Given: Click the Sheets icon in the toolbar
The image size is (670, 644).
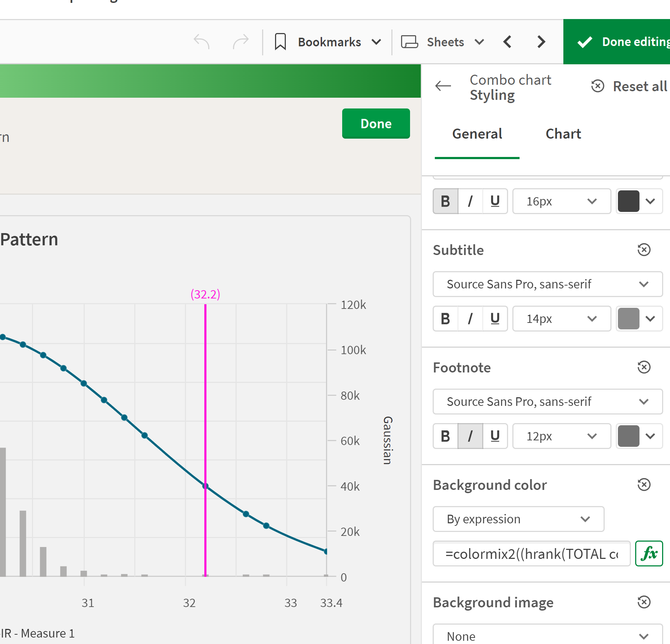Looking at the screenshot, I should pos(410,41).
